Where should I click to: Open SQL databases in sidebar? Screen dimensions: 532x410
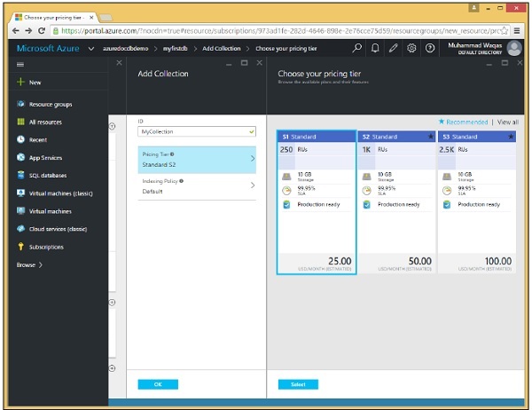tap(48, 175)
